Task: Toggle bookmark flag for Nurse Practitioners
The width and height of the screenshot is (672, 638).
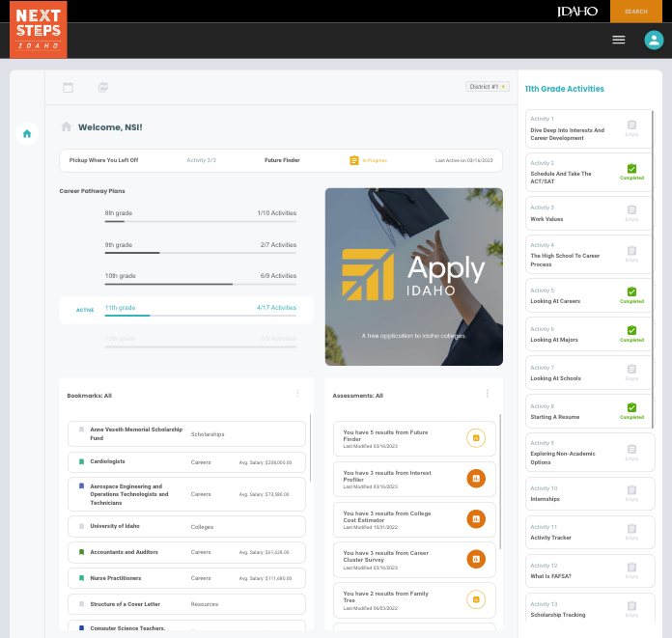Action: click(81, 578)
